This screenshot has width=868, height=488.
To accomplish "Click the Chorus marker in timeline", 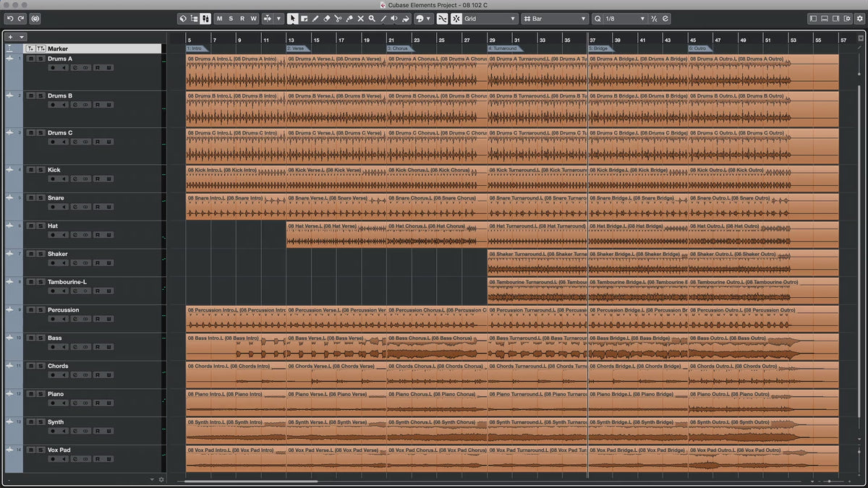I will 399,48.
